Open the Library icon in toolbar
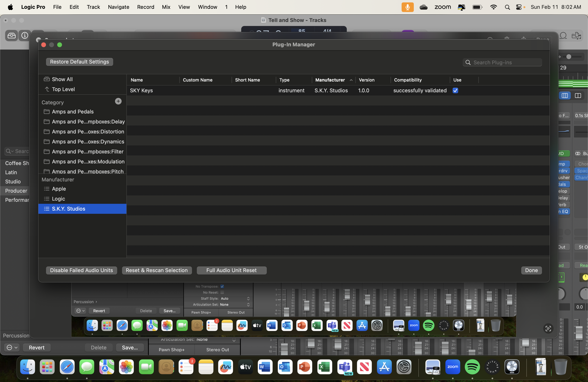 pos(11,36)
